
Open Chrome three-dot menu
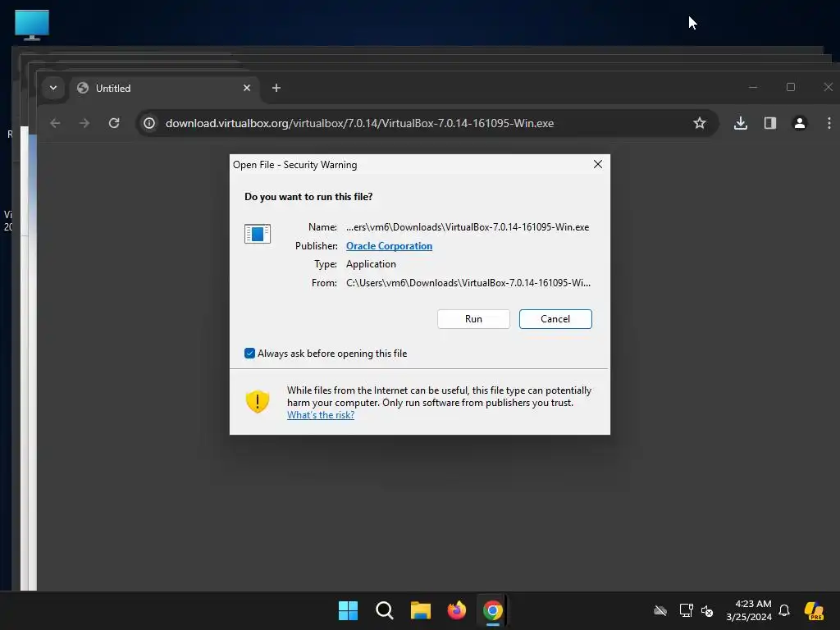[829, 123]
